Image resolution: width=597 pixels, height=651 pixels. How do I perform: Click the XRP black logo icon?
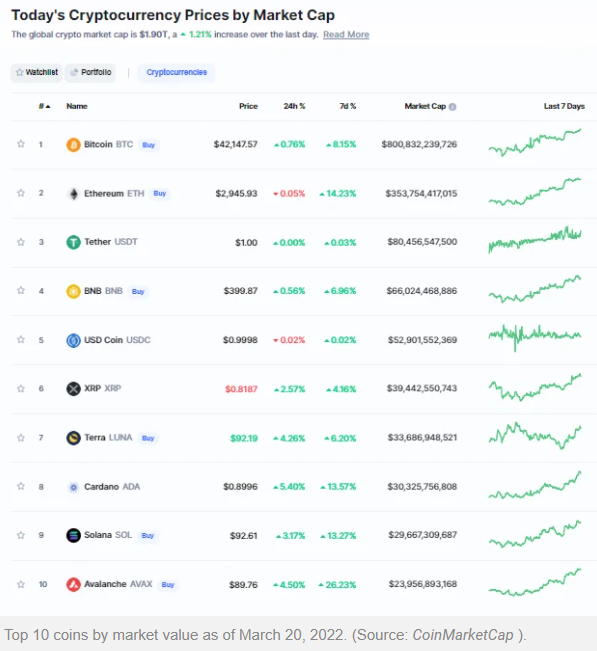[73, 389]
